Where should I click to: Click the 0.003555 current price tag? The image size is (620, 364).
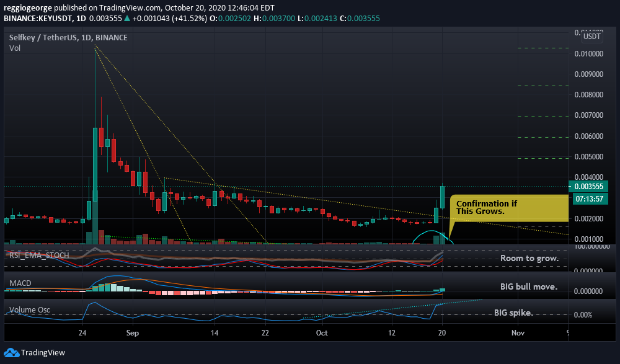[x=588, y=187]
